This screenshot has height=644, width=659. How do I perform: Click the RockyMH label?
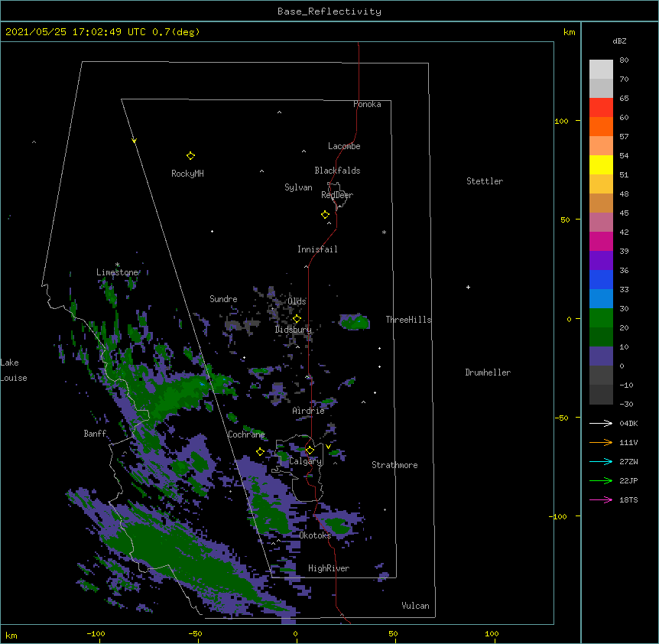coord(187,174)
